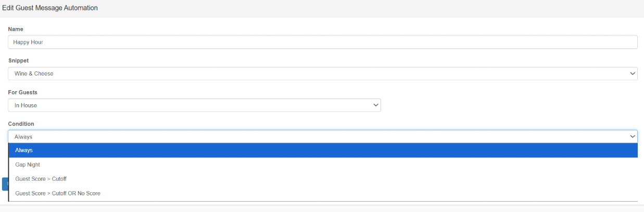Viewport: 644px width, 212px height.
Task: Click the Snippet field label
Action: [18, 60]
